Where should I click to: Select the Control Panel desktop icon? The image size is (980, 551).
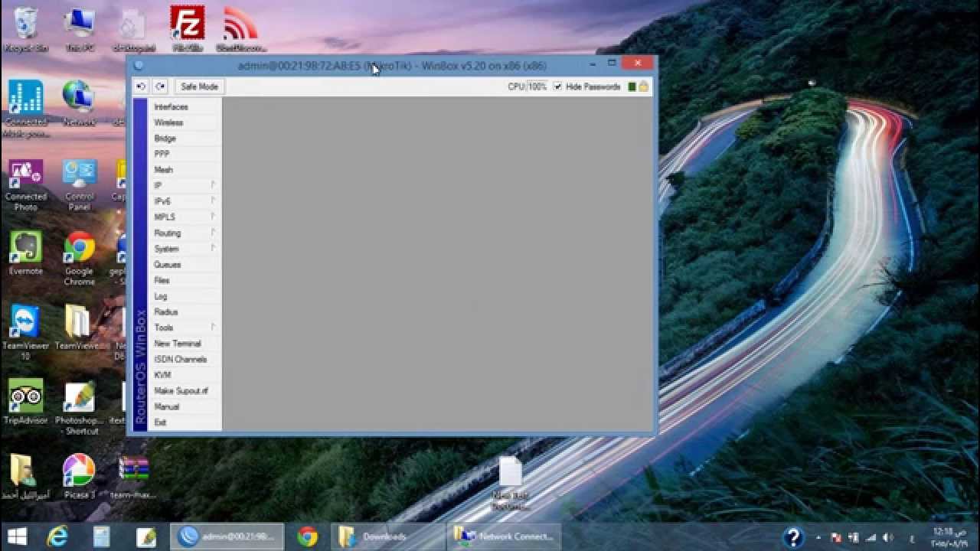tap(79, 184)
